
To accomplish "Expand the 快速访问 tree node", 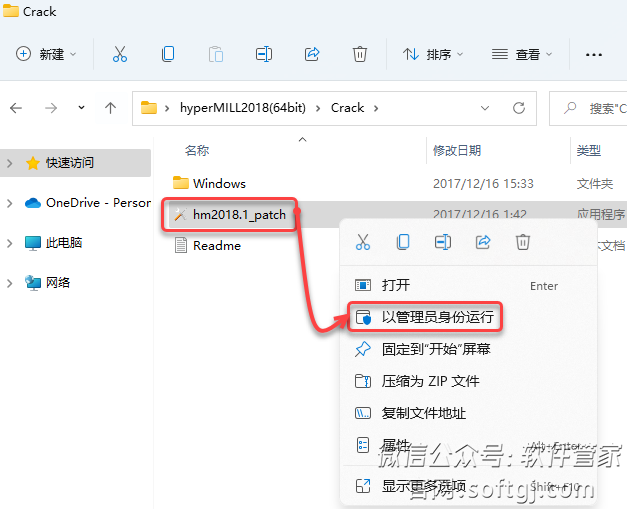I will pyautogui.click(x=10, y=163).
